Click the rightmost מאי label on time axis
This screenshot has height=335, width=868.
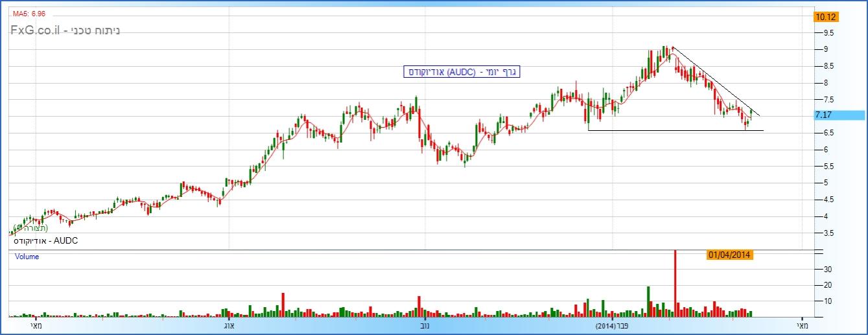(x=803, y=326)
